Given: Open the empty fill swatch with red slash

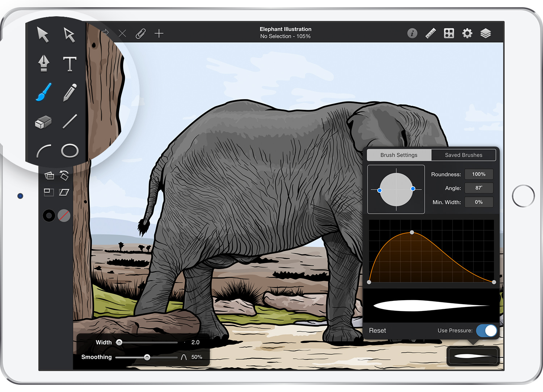Looking at the screenshot, I should 64,216.
